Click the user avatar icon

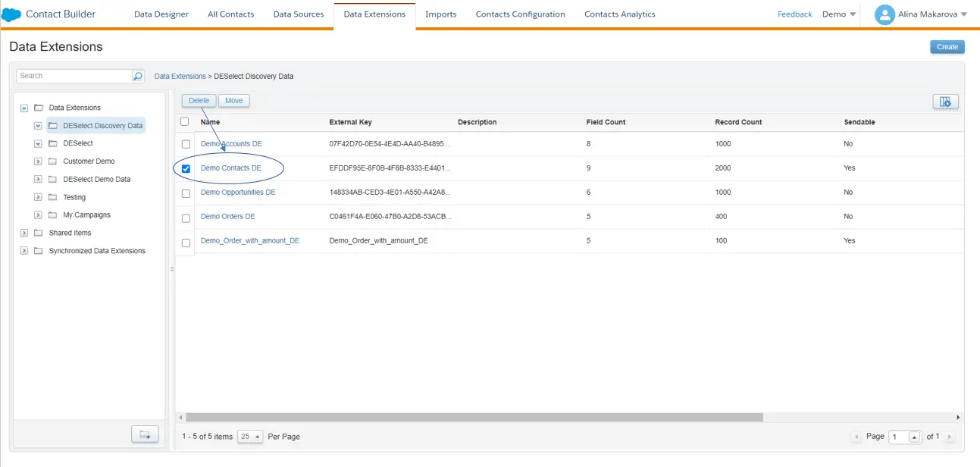885,14
